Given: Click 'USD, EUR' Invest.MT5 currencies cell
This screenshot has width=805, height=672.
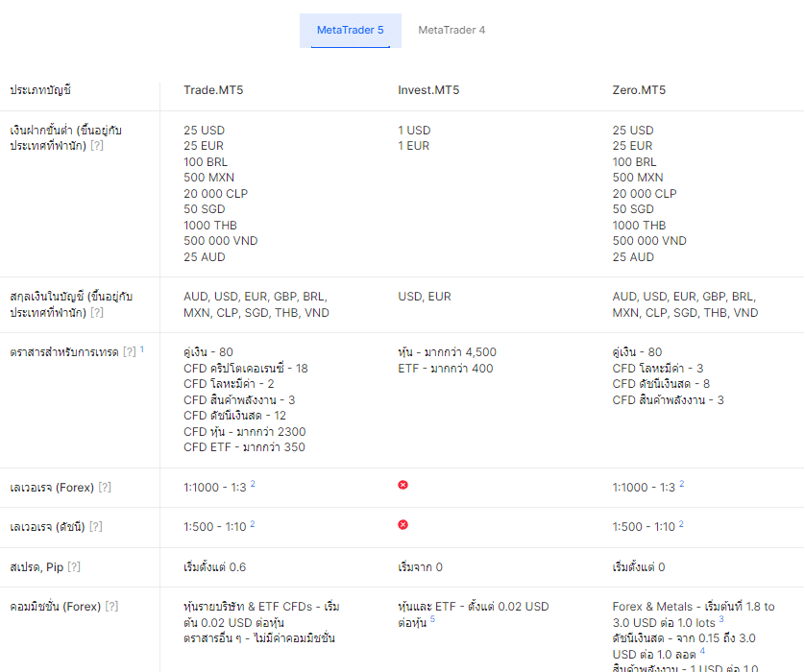Looking at the screenshot, I should [x=425, y=297].
